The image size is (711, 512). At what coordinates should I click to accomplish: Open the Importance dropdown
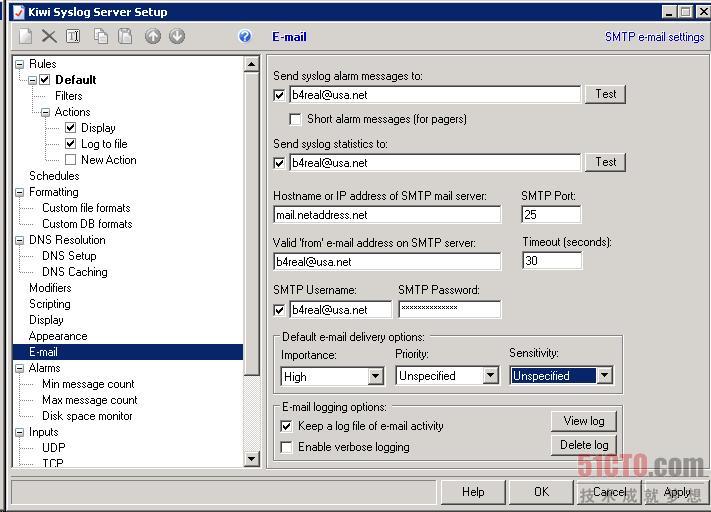[x=375, y=376]
